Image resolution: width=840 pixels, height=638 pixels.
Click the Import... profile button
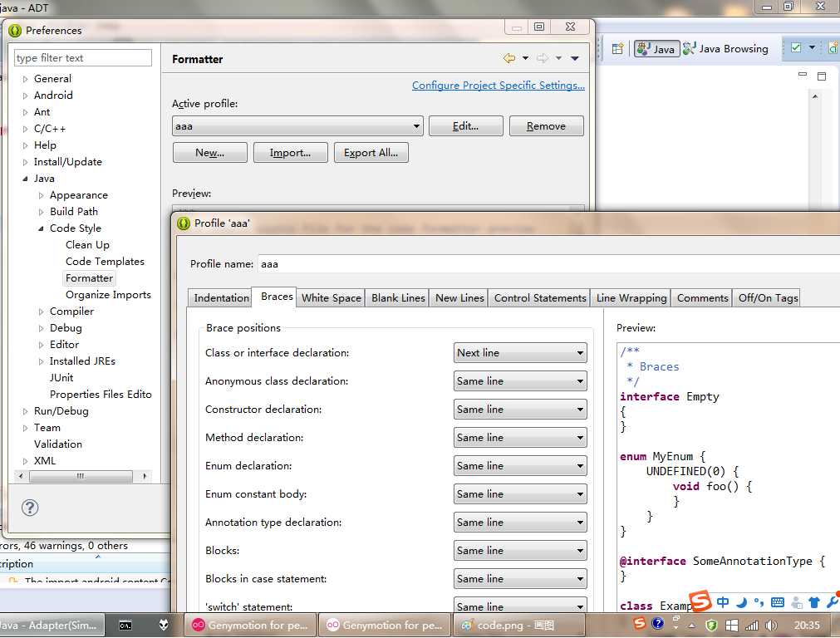click(290, 153)
